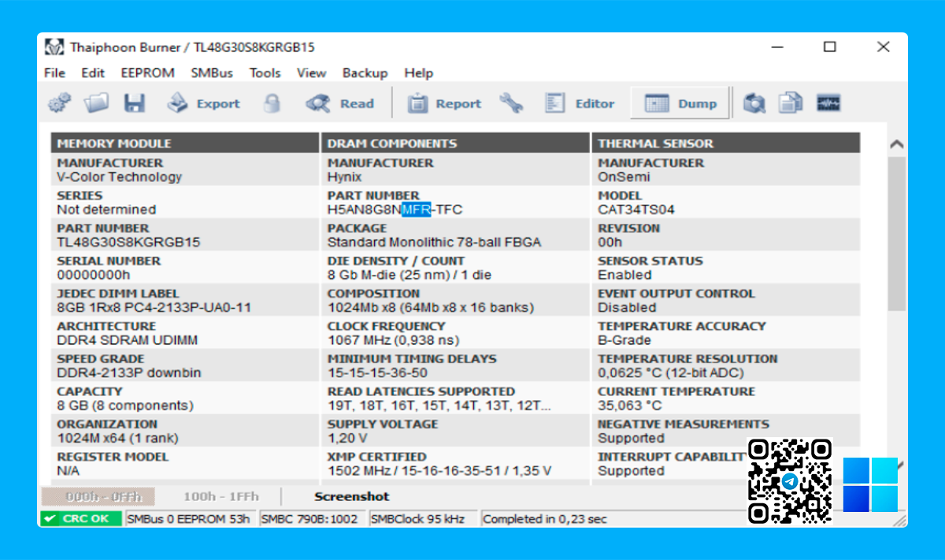The height and width of the screenshot is (560, 945).
Task: Open the Report view
Action: point(444,103)
